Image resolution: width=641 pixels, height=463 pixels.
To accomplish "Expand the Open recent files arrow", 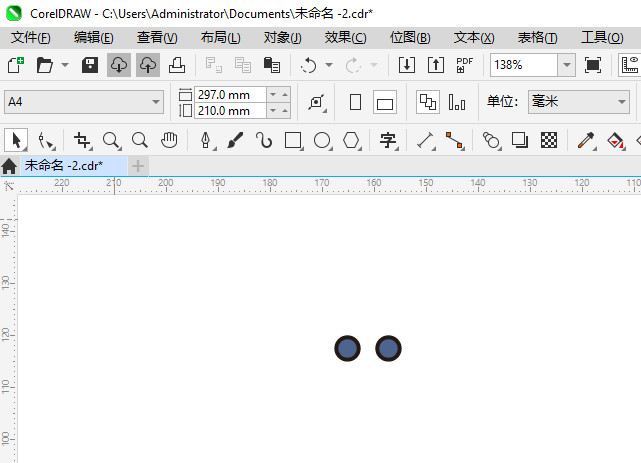I will click(x=65, y=65).
